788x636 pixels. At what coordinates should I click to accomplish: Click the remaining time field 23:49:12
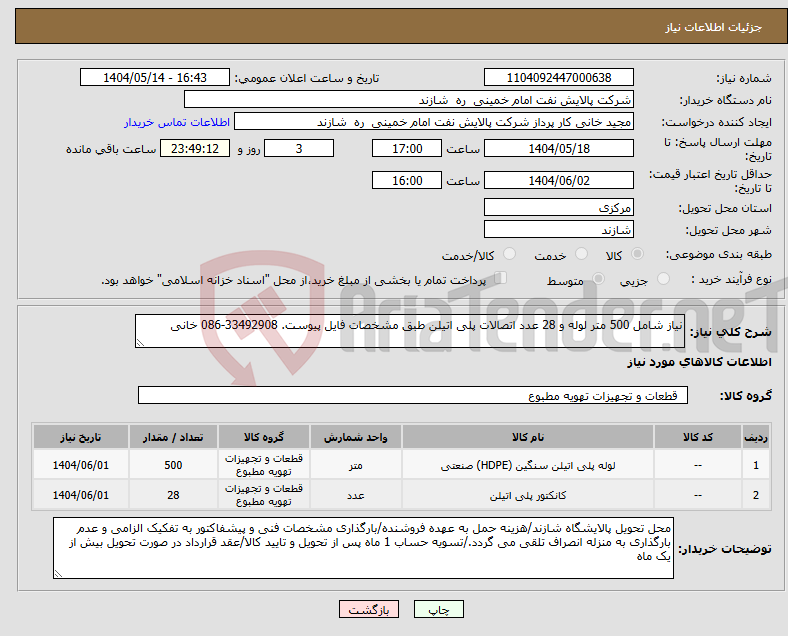coord(195,148)
